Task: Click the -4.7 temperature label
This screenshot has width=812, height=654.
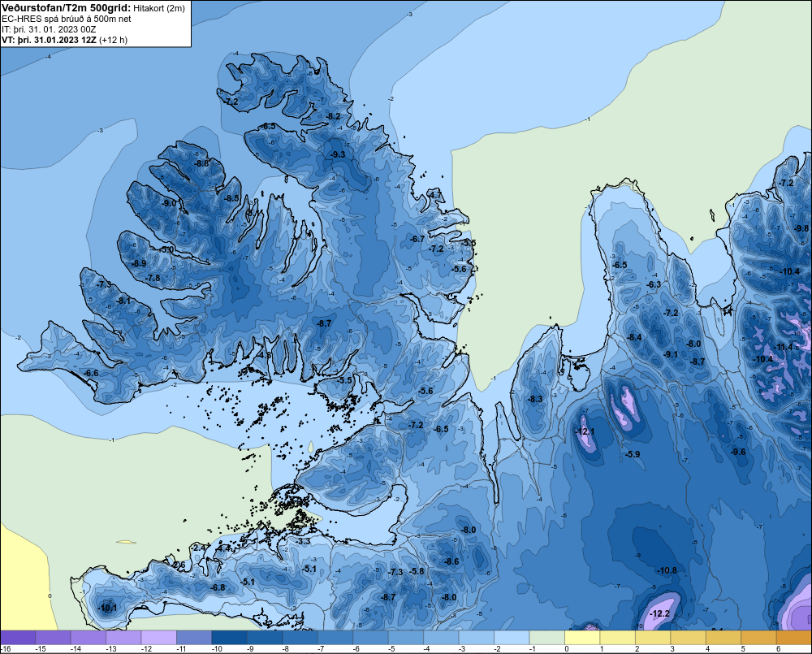Action: [435, 195]
